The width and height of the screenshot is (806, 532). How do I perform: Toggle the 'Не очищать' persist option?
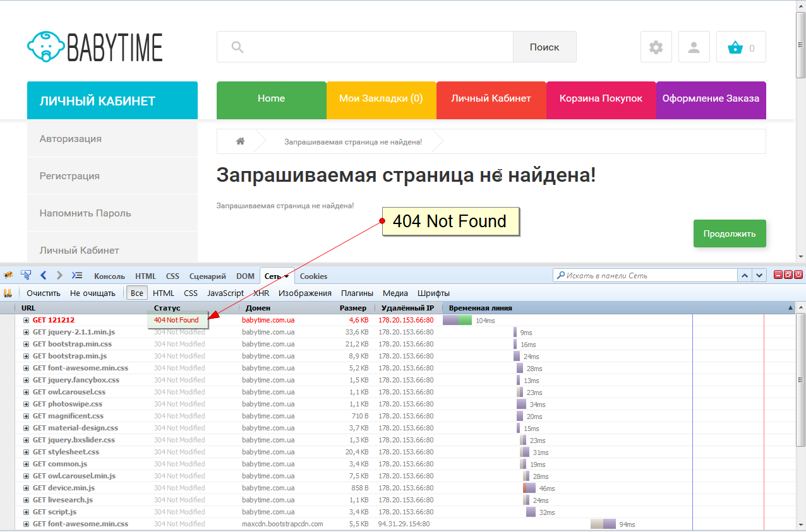click(93, 293)
